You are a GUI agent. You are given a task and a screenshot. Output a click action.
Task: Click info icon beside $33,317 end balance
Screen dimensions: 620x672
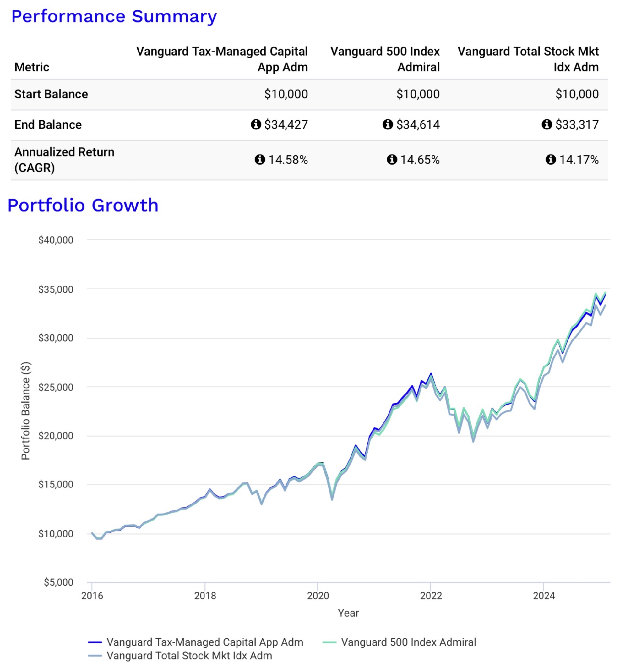point(547,124)
